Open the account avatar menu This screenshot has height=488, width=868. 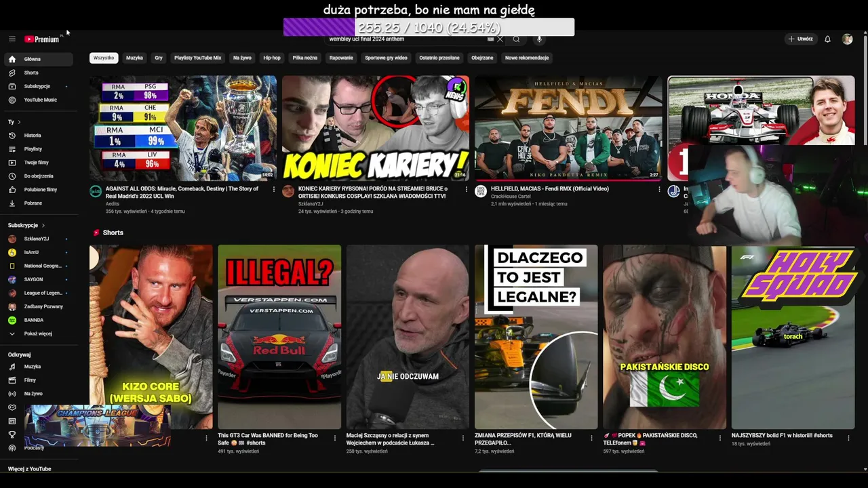pos(847,39)
